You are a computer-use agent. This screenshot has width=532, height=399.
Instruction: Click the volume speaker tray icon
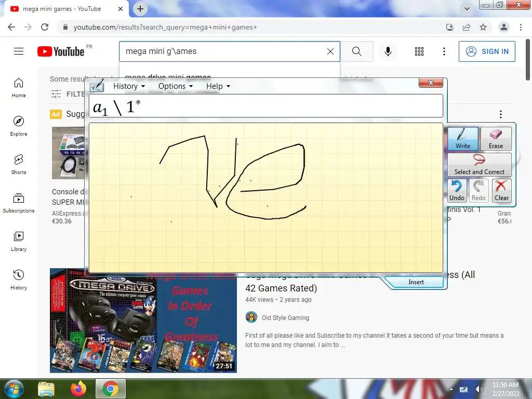479,389
